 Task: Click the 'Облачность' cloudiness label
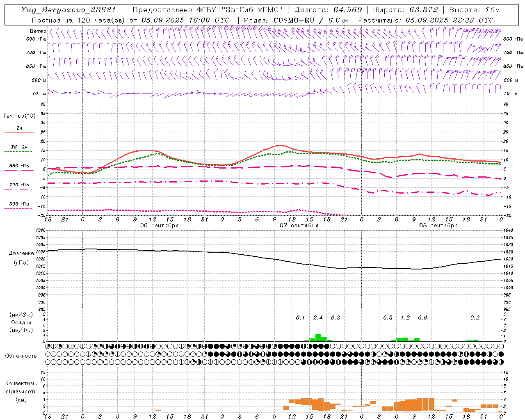point(21,356)
